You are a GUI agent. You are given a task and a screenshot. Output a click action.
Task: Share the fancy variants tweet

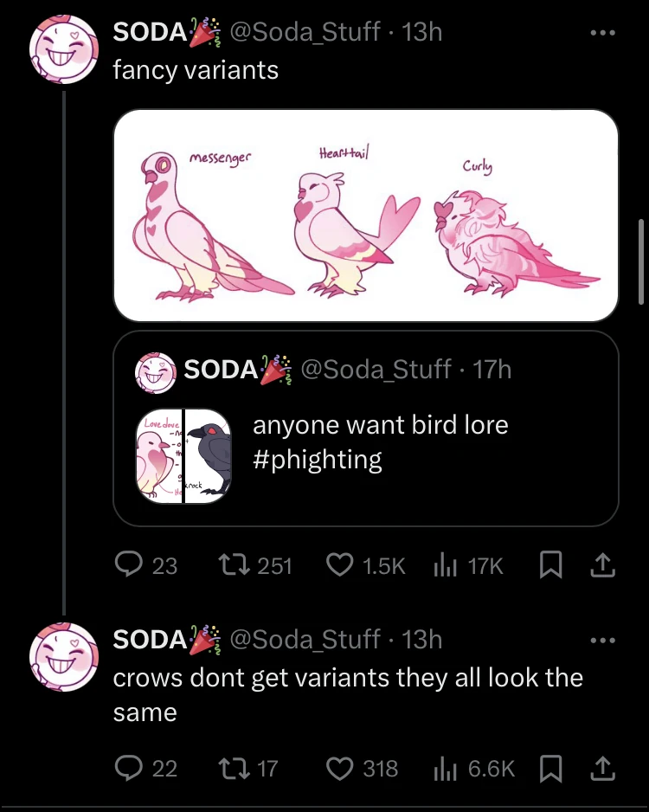click(x=602, y=565)
